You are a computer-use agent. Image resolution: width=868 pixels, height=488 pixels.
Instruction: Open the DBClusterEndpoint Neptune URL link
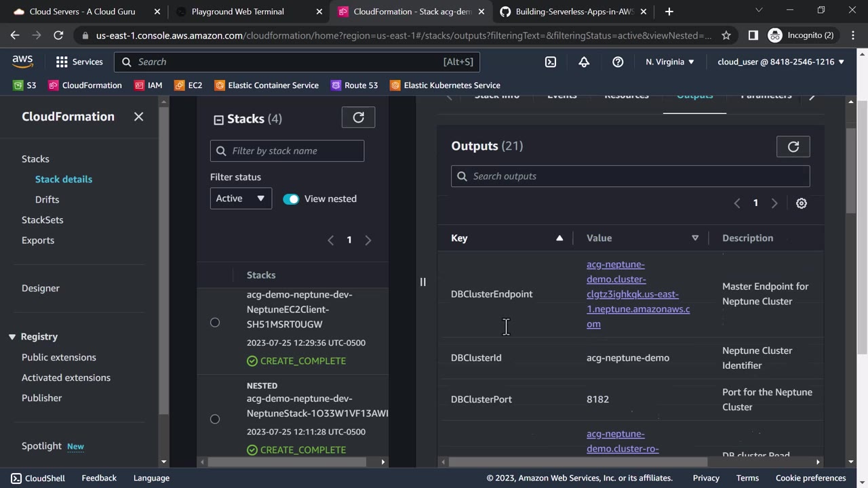tap(637, 294)
